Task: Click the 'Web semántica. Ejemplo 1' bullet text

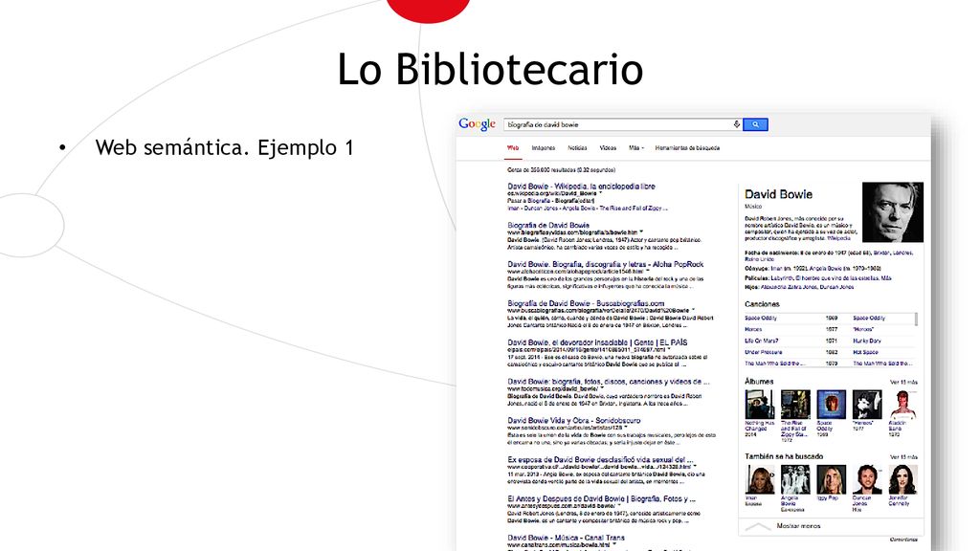Action: click(x=224, y=147)
